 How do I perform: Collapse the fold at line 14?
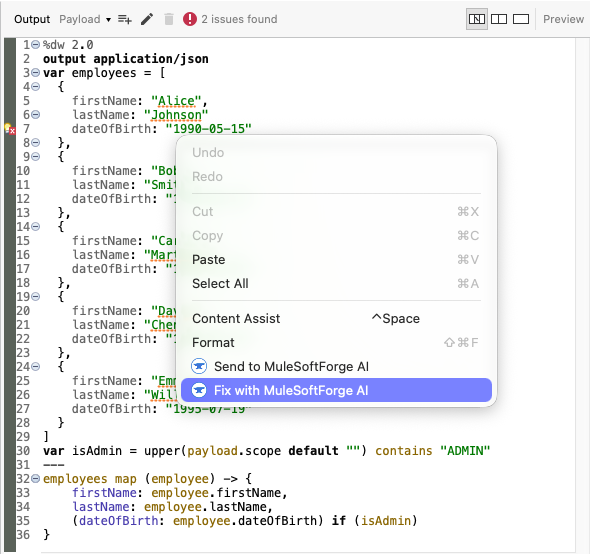point(36,227)
